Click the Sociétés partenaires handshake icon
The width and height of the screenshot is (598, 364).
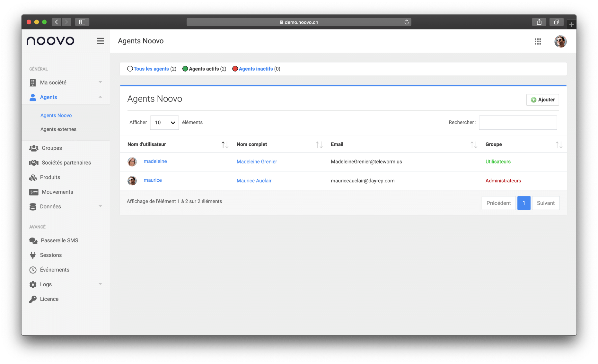tap(33, 163)
